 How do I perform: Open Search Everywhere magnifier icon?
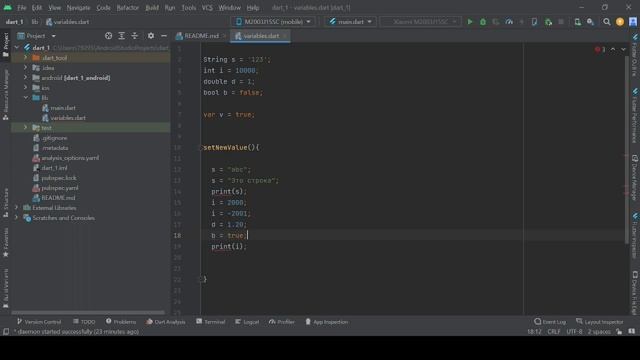click(x=607, y=22)
